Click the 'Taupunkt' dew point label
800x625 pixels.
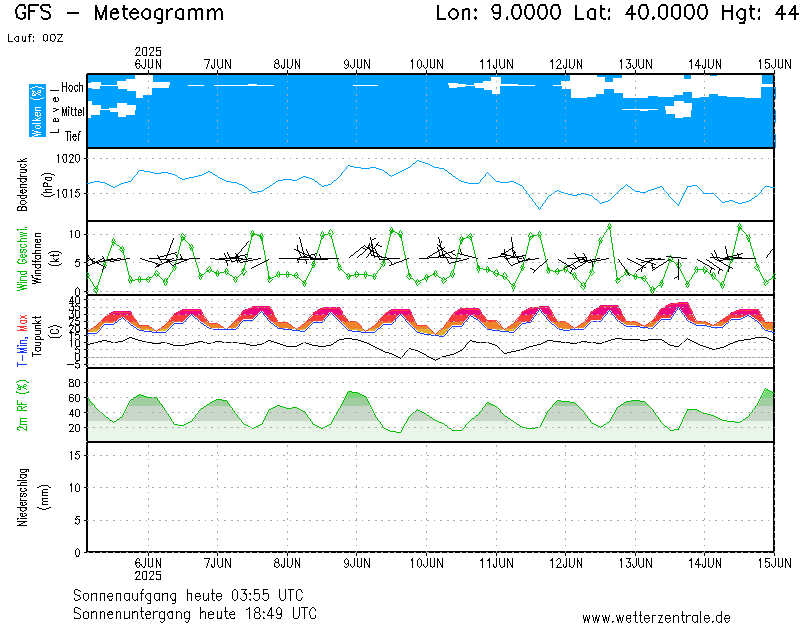point(36,336)
